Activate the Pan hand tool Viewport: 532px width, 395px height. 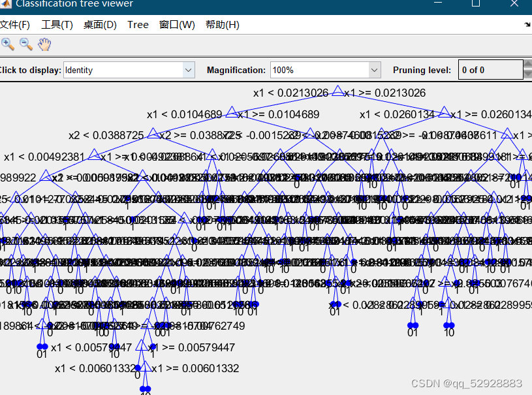click(44, 44)
